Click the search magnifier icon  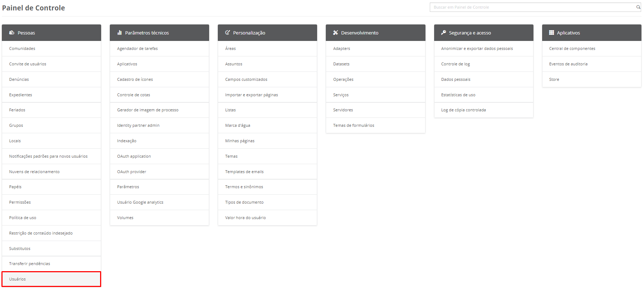pyautogui.click(x=638, y=7)
